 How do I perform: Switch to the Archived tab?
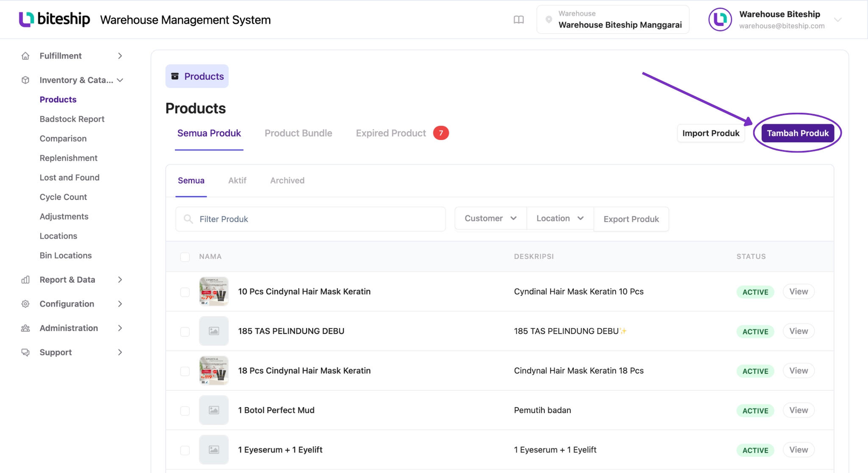287,181
